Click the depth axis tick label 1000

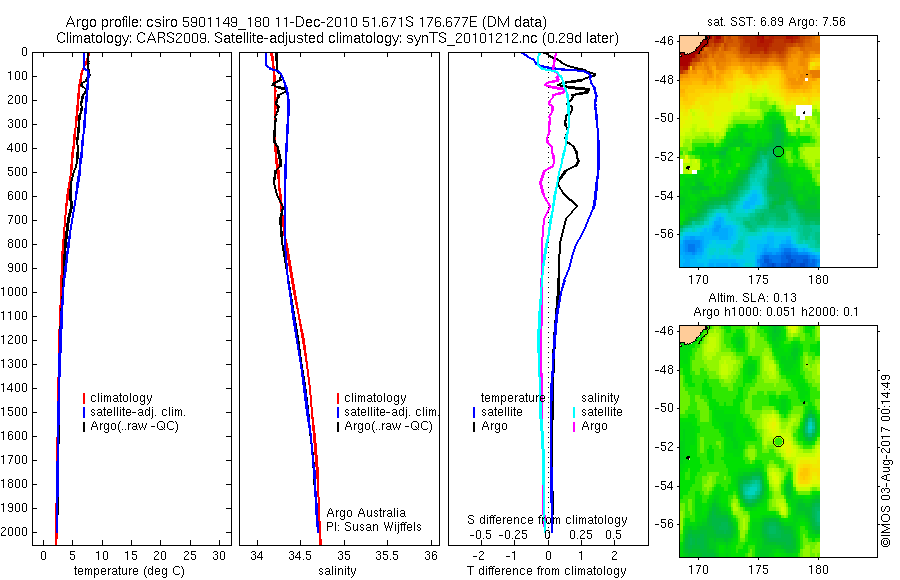14,292
